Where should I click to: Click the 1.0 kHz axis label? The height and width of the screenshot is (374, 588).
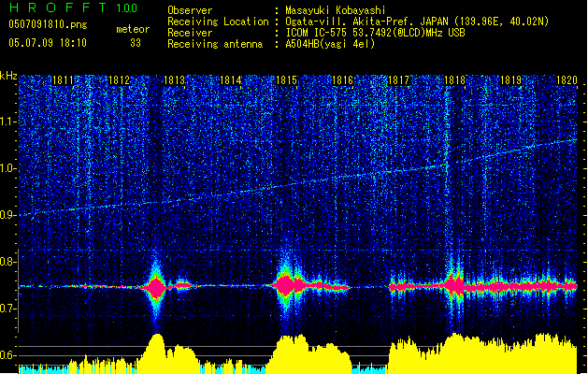click(x=8, y=168)
